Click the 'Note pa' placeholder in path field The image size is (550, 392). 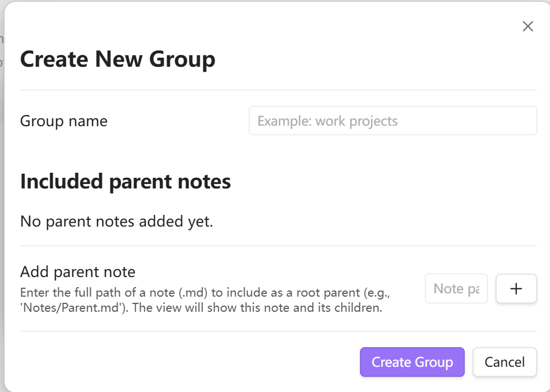point(456,288)
